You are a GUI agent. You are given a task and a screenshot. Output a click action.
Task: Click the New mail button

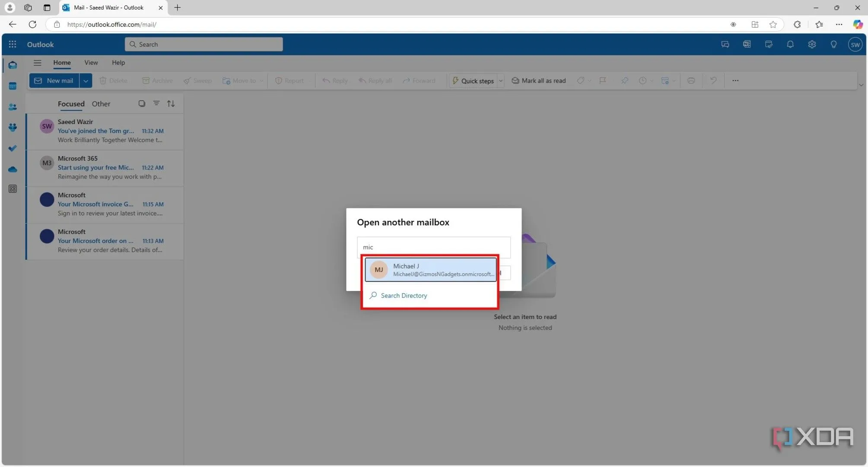(x=54, y=81)
